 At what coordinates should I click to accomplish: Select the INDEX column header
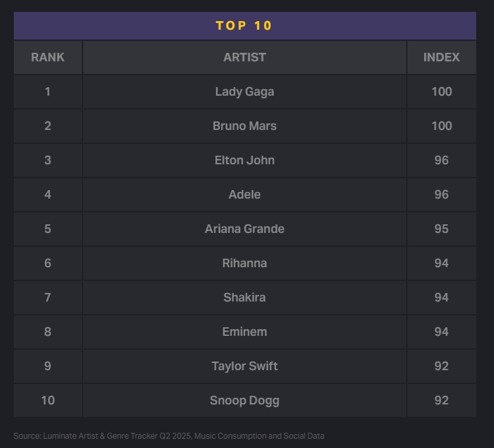point(441,57)
